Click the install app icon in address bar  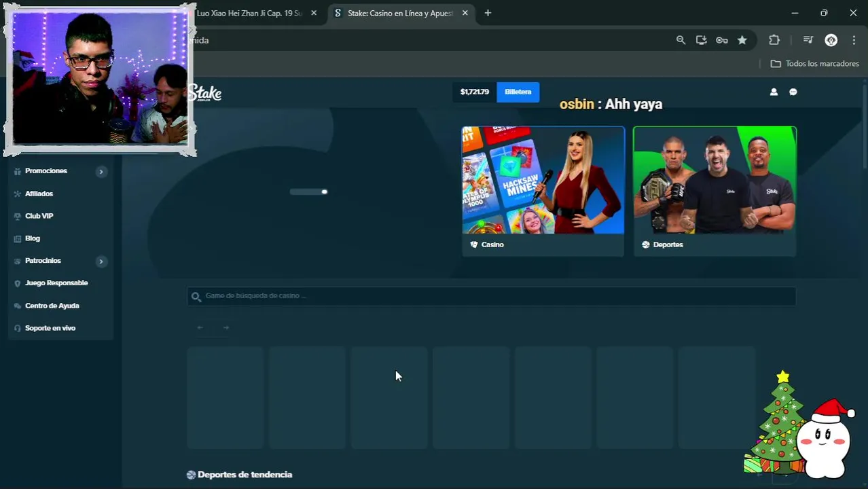click(701, 40)
